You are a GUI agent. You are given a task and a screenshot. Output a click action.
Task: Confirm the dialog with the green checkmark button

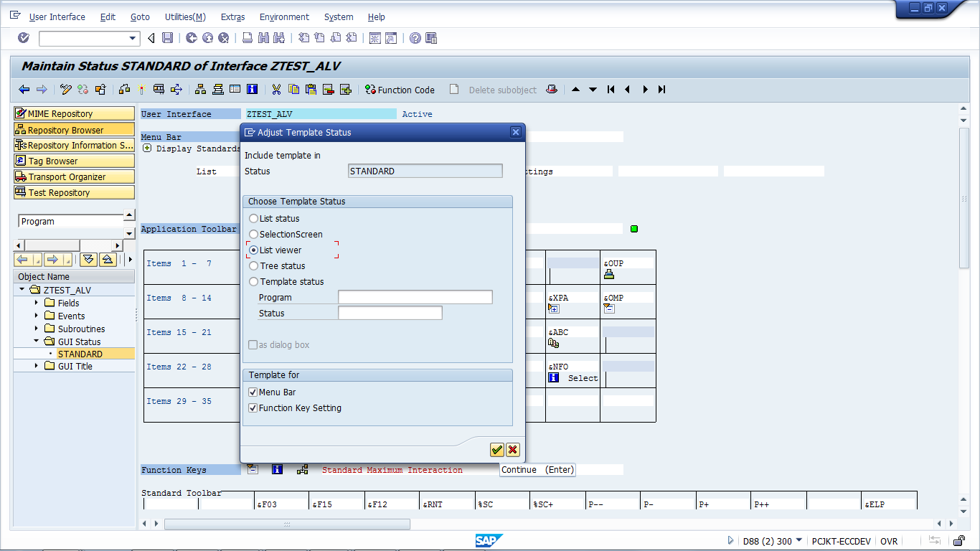point(496,450)
